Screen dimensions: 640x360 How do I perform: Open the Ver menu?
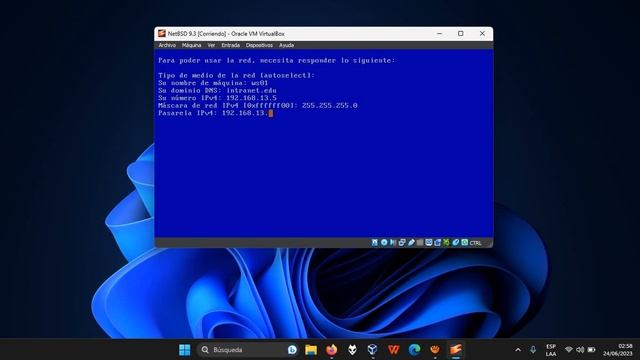pyautogui.click(x=211, y=45)
